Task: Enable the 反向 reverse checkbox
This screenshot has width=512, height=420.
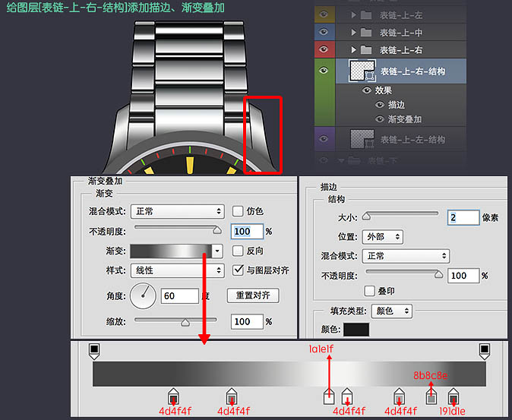Action: (x=238, y=251)
